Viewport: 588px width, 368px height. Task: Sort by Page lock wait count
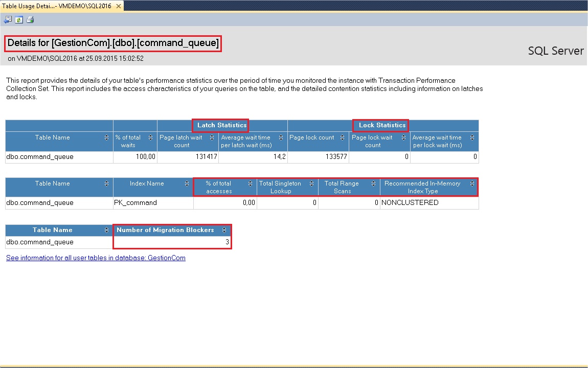[x=404, y=137]
